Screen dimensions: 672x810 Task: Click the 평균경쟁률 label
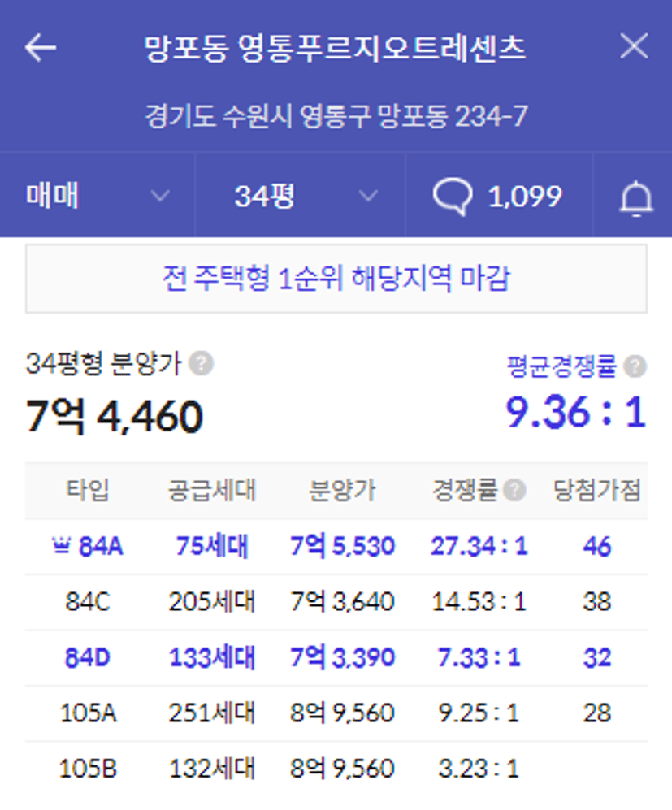562,366
